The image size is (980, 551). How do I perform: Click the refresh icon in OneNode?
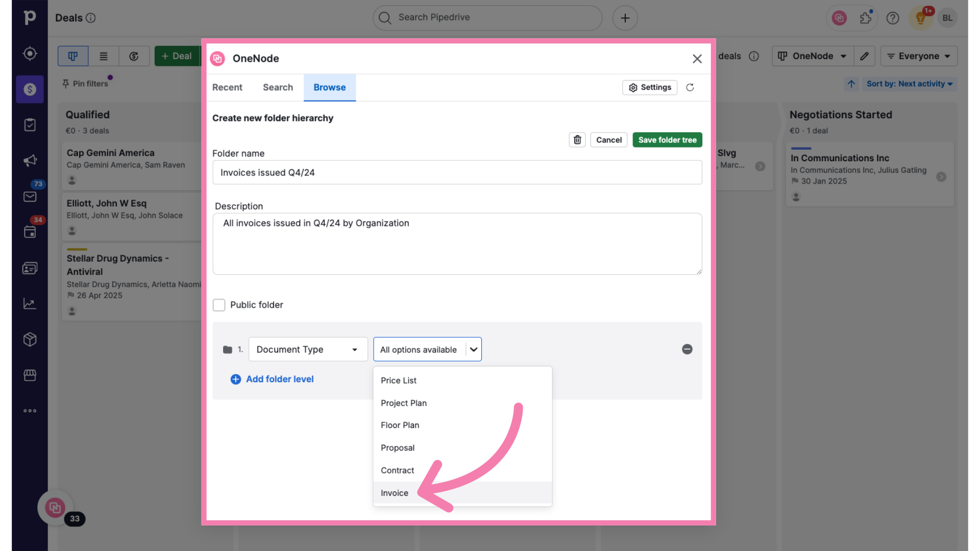coord(690,87)
